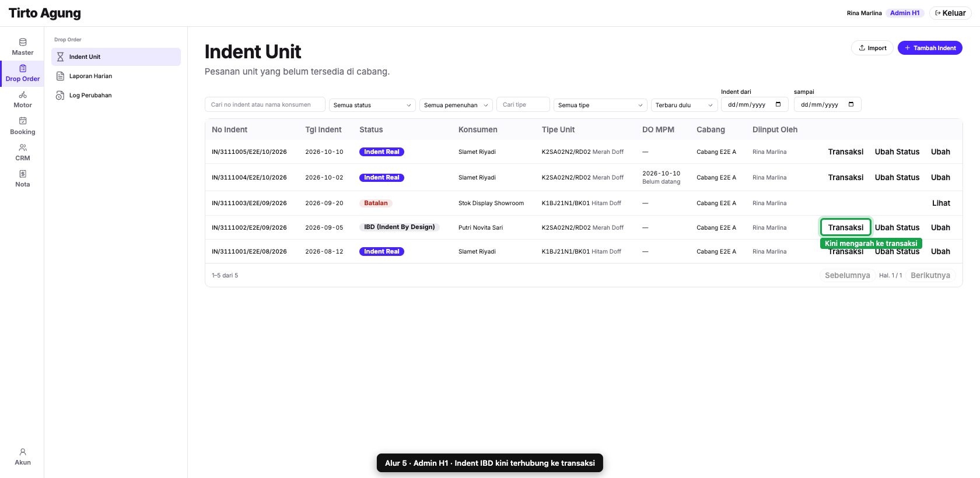Open the Motor section icon
Screen dimensions: 980x478
click(x=23, y=94)
